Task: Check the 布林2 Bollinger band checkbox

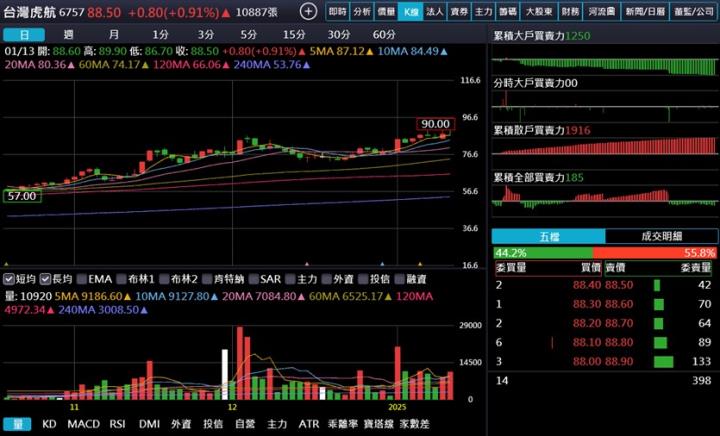Action: pyautogui.click(x=164, y=279)
